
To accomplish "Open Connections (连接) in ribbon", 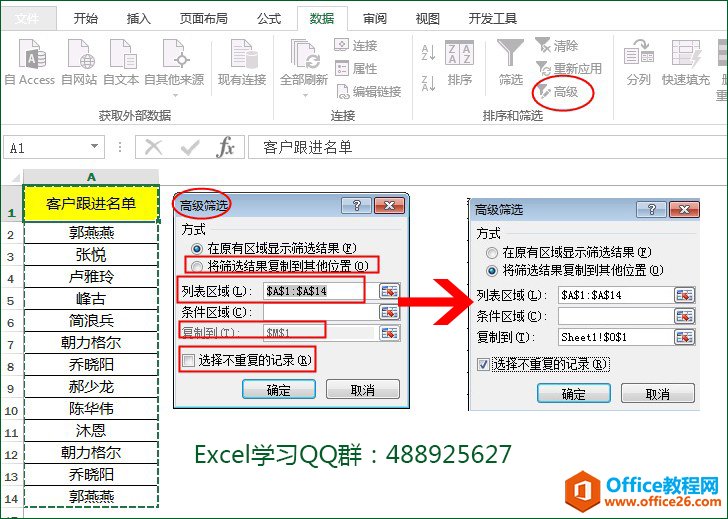I will tap(356, 45).
